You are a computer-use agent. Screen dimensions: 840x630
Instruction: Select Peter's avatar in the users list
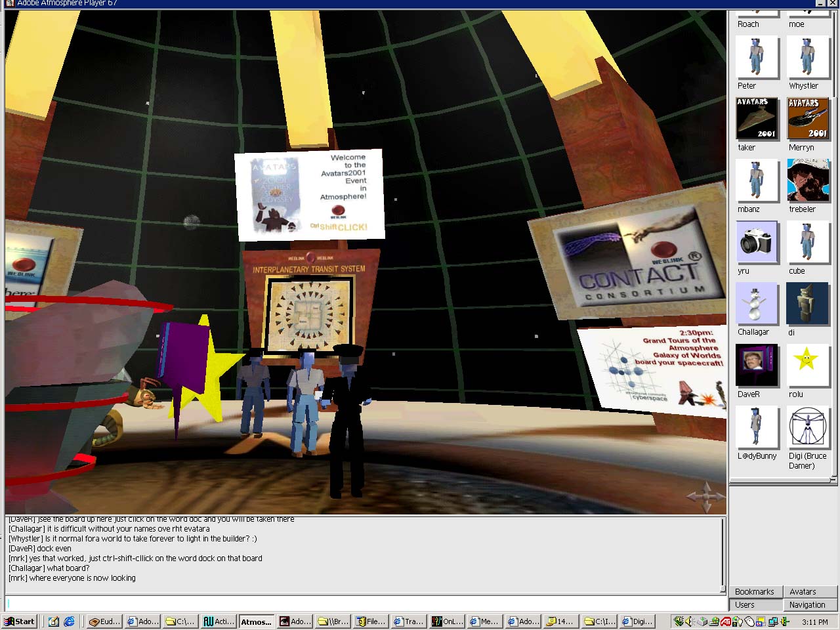click(x=757, y=57)
